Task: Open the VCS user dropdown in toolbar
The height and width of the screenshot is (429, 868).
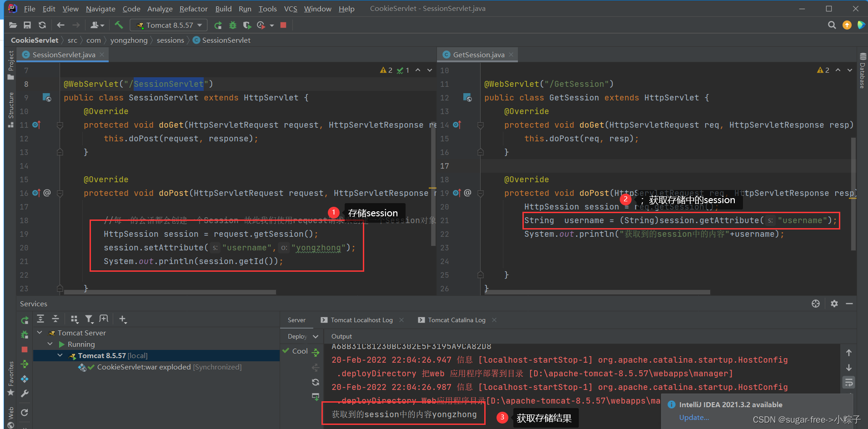Action: [97, 25]
